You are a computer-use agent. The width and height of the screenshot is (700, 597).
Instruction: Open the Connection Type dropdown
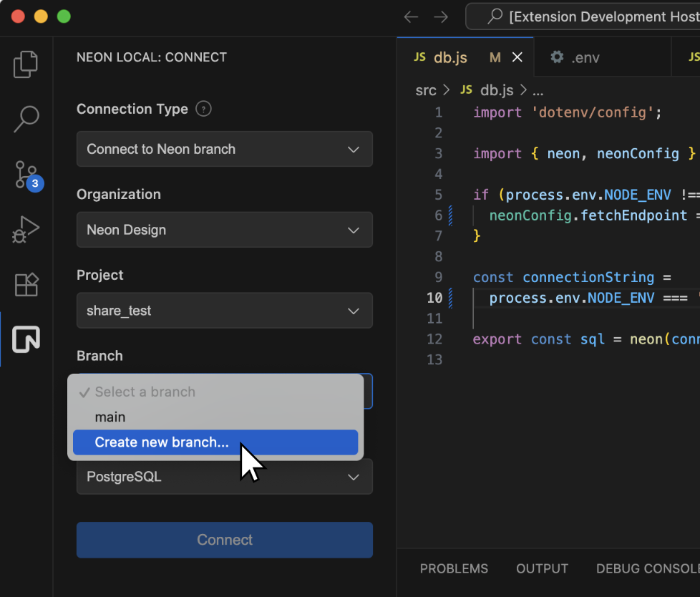[225, 149]
